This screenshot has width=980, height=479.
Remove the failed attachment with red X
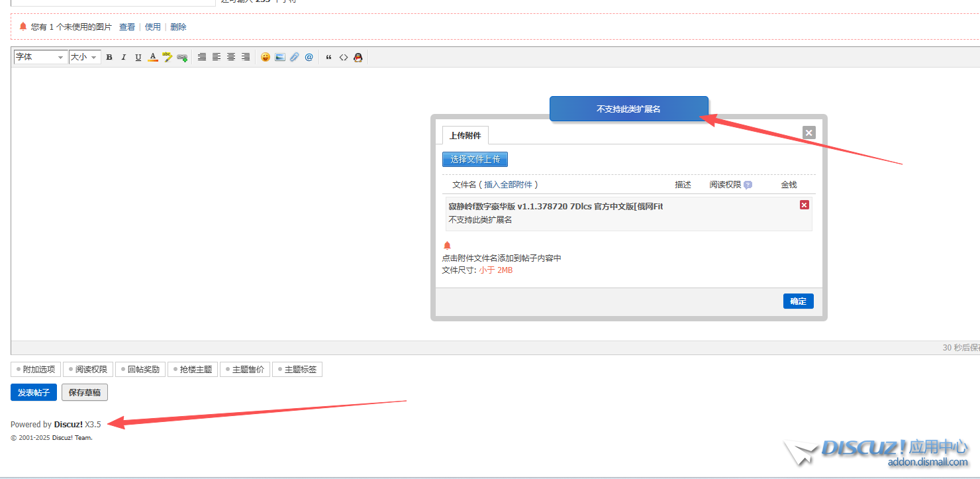click(x=805, y=205)
